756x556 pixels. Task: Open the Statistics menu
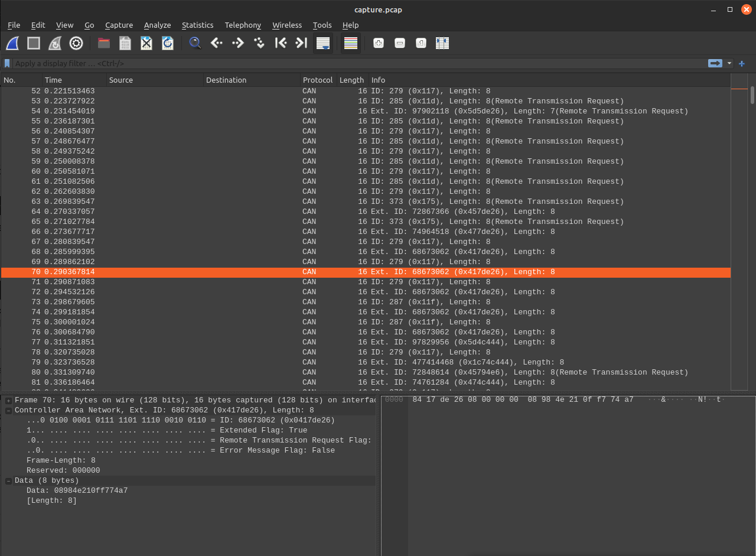[x=197, y=25]
